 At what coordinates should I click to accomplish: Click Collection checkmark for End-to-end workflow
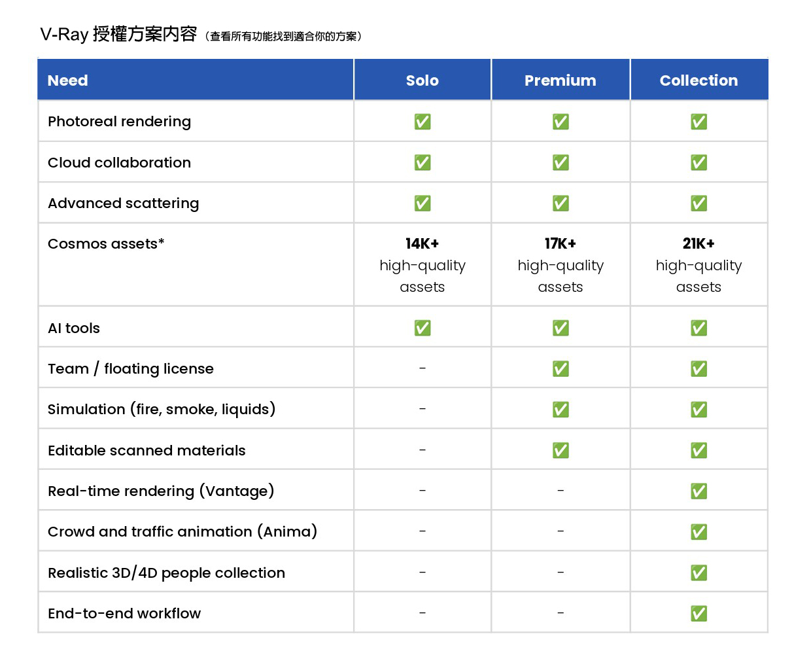coord(699,614)
